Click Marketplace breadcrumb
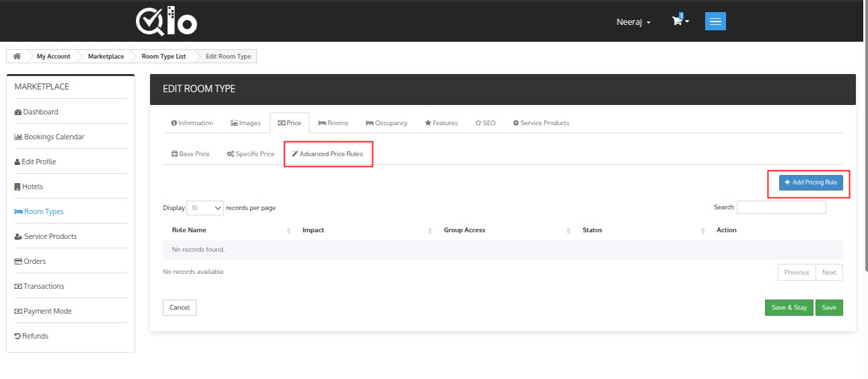 [106, 57]
